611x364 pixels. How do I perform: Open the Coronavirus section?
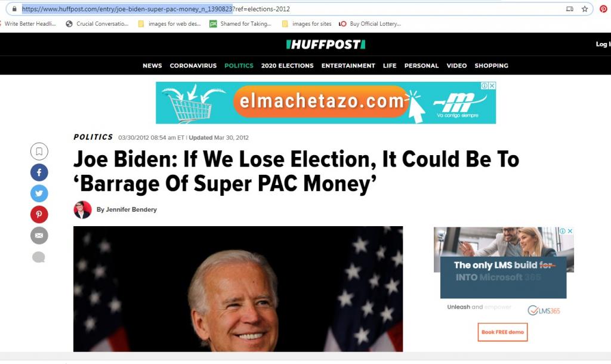pyautogui.click(x=193, y=66)
